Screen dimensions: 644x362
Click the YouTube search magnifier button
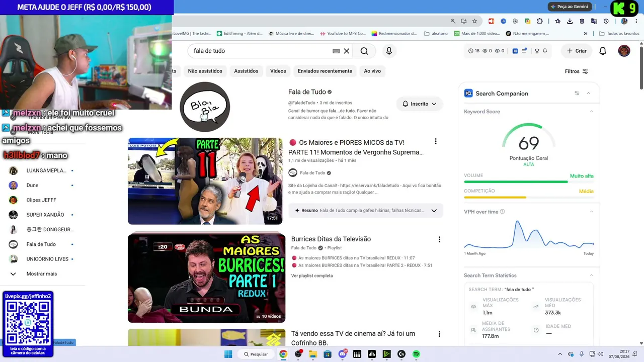[x=364, y=51]
